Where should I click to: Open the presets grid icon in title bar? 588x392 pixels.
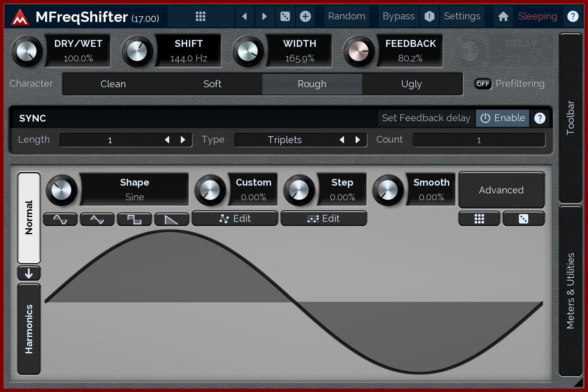(200, 16)
